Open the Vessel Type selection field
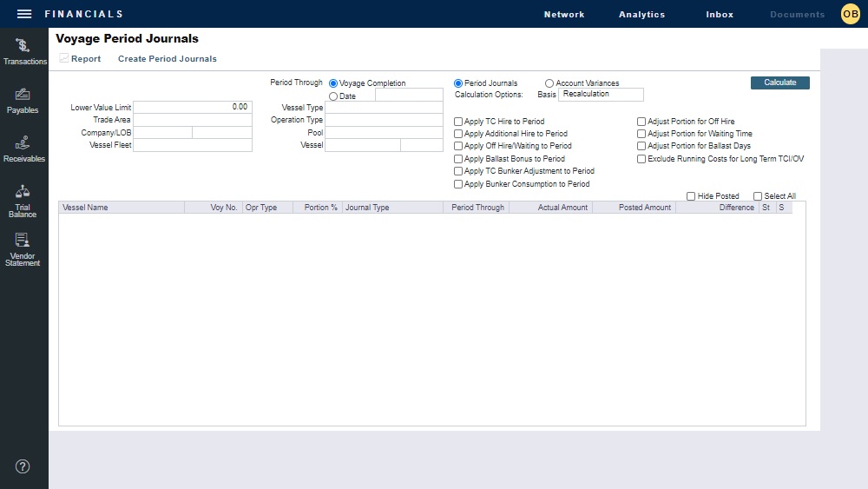 tap(384, 108)
